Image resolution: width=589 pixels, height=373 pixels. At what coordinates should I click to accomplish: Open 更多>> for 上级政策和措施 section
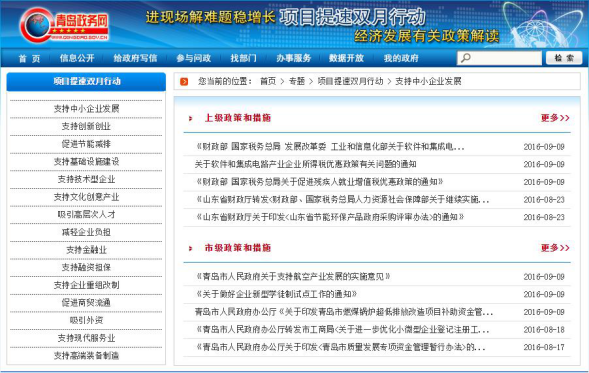(x=555, y=118)
